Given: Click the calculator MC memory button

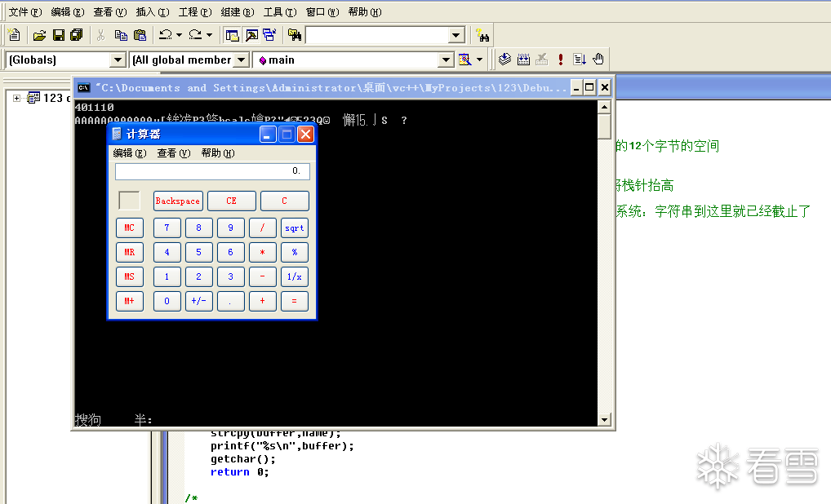Looking at the screenshot, I should click(x=129, y=228).
